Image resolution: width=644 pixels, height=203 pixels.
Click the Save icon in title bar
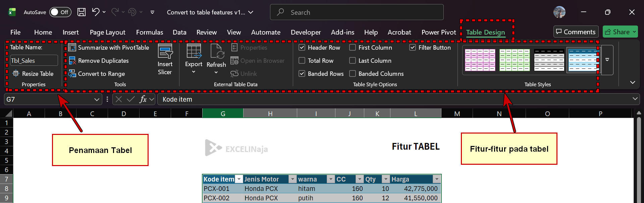(x=82, y=12)
